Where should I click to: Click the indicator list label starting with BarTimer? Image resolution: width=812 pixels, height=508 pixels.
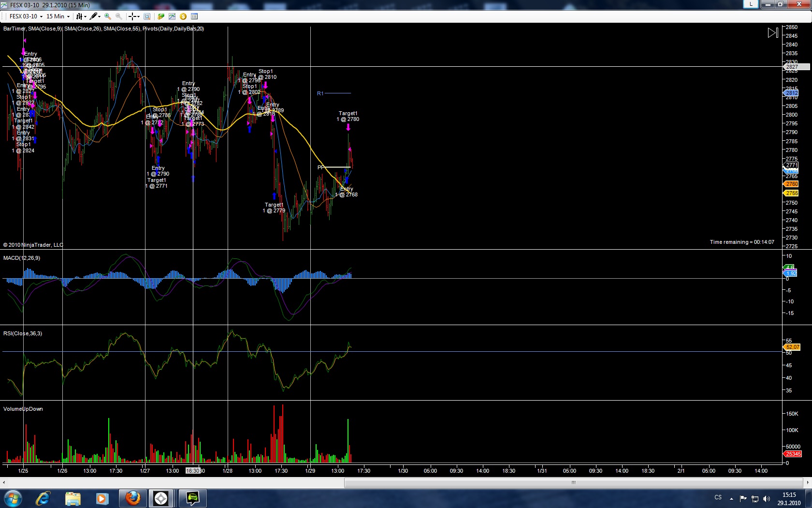coord(103,29)
